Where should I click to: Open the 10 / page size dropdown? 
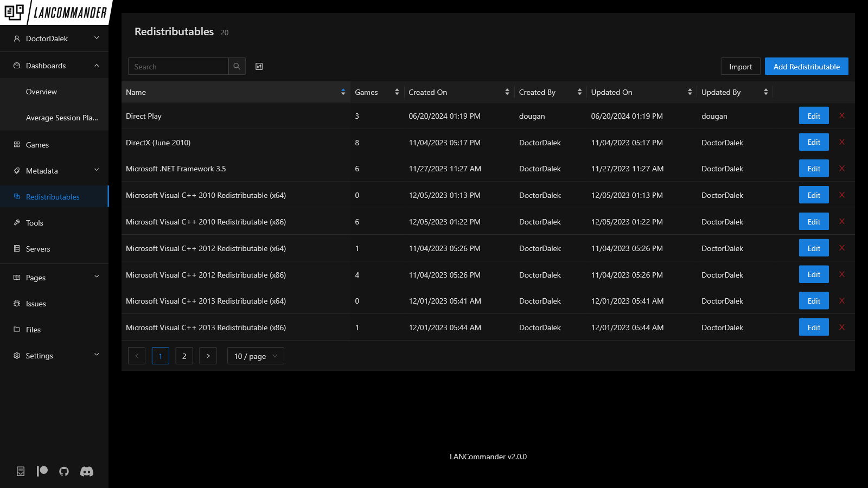tap(256, 356)
